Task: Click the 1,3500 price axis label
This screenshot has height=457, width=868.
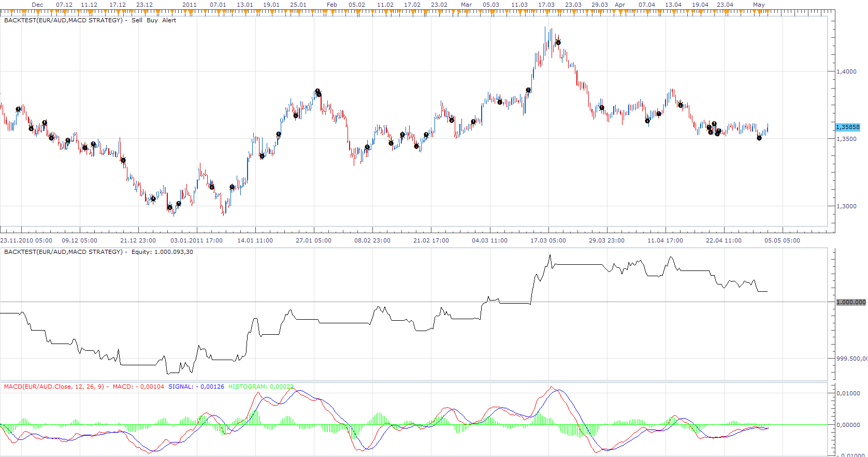Action: point(846,139)
